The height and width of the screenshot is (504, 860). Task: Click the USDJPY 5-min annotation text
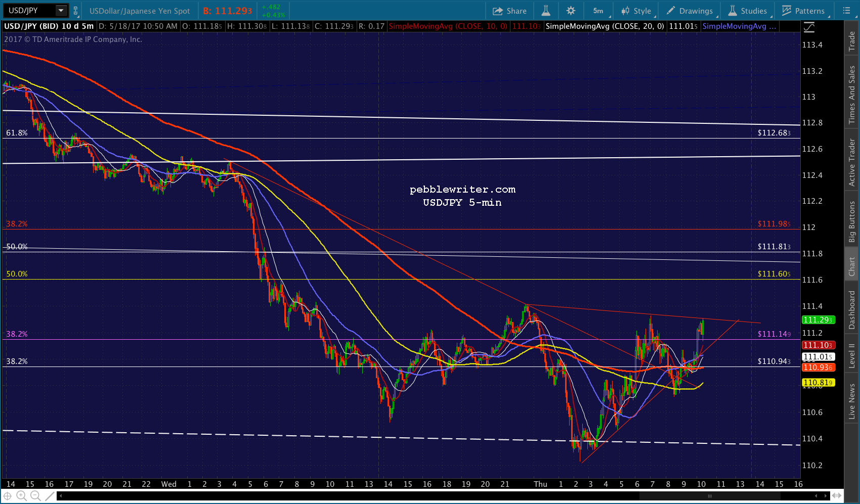(x=462, y=203)
